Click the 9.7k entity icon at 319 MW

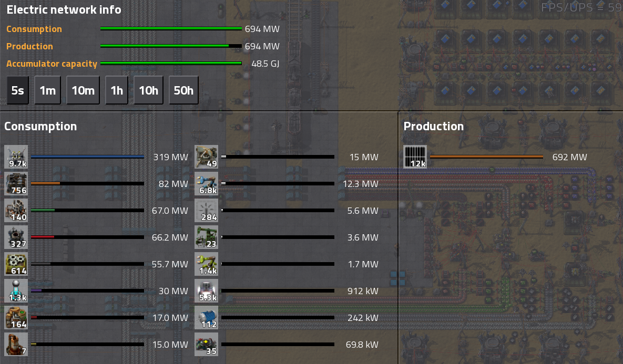[x=16, y=157]
